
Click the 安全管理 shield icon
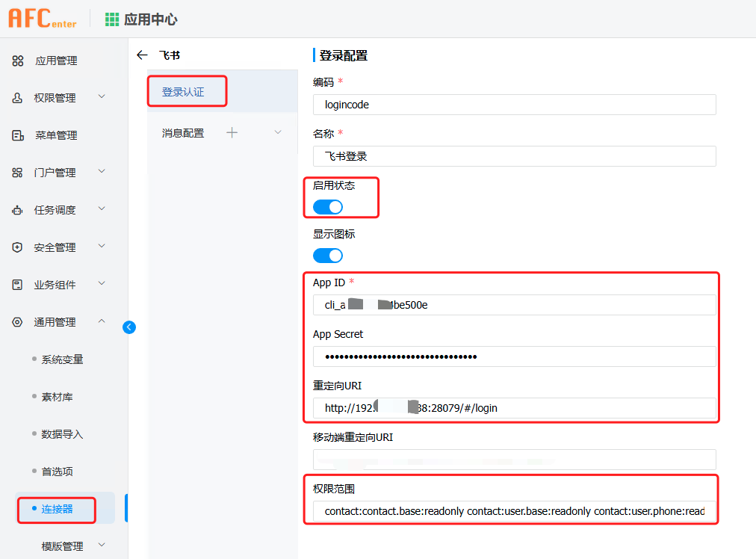17,247
